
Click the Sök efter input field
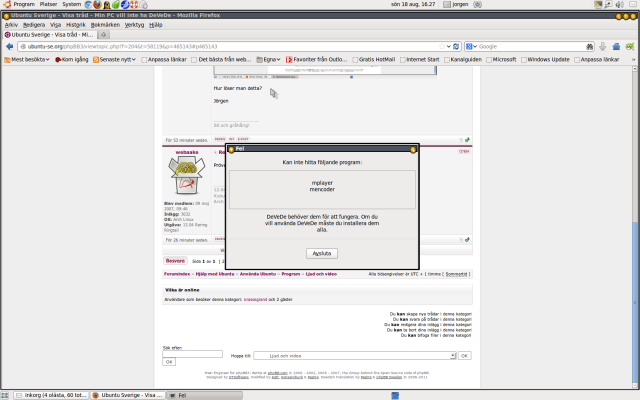(x=192, y=354)
